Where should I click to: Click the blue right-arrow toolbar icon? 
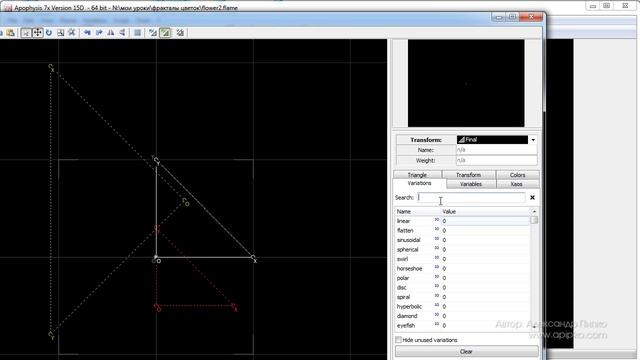pyautogui.click(x=99, y=33)
